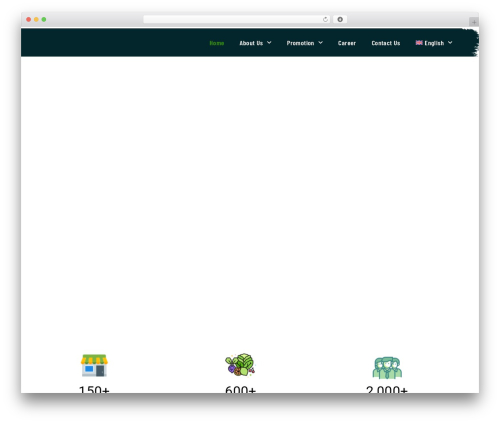Click the download icon beside the address bar
The width and height of the screenshot is (500, 423).
(340, 19)
